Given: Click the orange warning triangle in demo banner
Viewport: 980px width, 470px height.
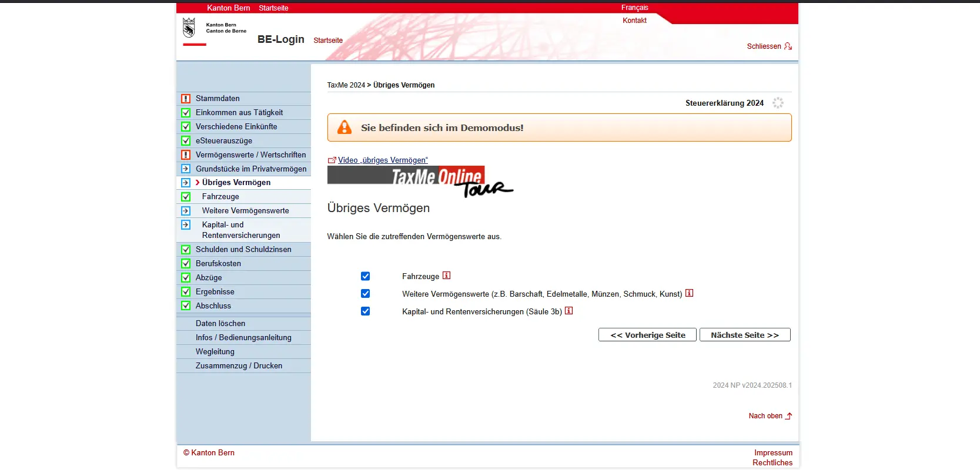Looking at the screenshot, I should [x=344, y=127].
